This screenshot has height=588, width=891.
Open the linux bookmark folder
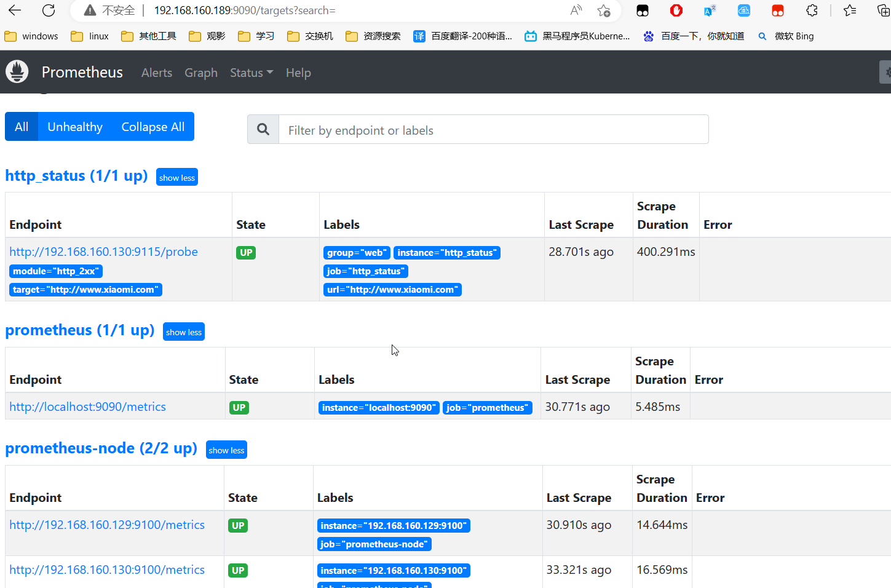coord(90,36)
